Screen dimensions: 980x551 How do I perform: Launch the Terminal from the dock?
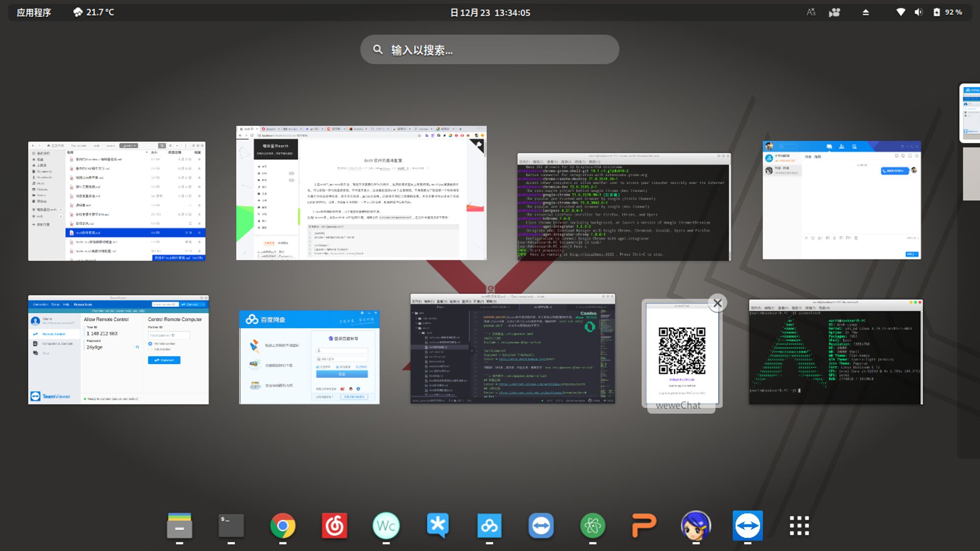231,526
